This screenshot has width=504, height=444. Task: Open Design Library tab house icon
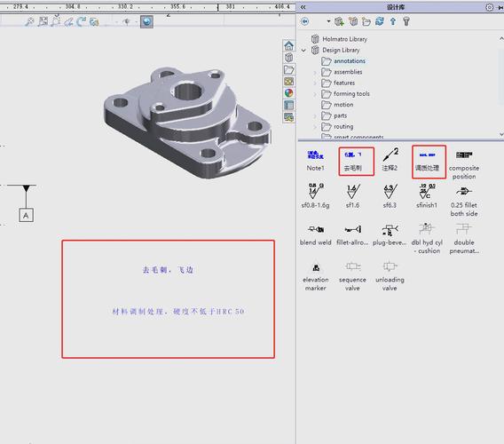click(289, 45)
